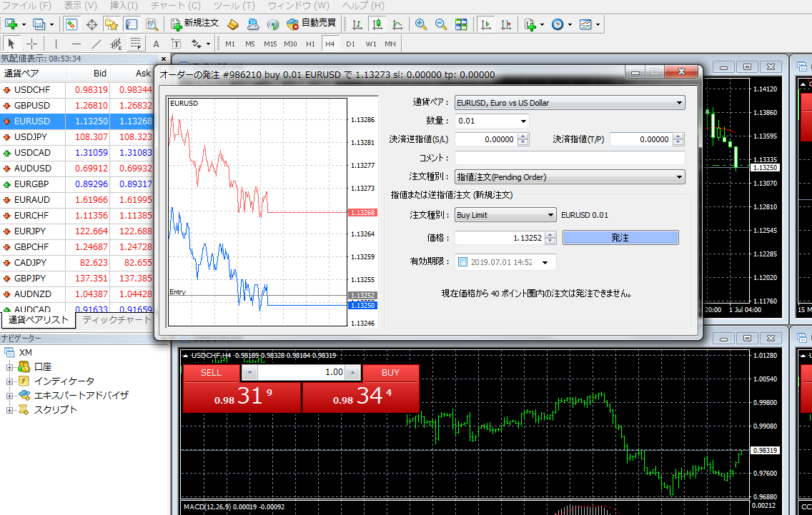Toggle 自動売買 auto trading
Image resolution: width=812 pixels, height=515 pixels.
[x=311, y=24]
